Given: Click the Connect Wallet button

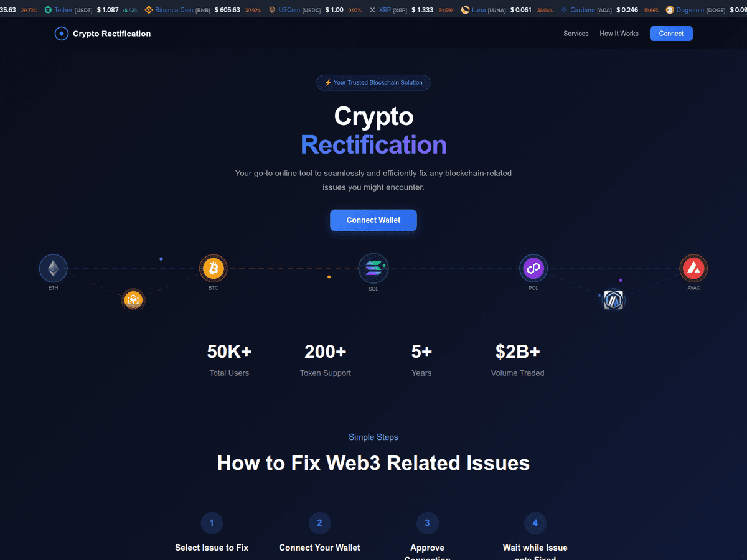Looking at the screenshot, I should coord(374,220).
